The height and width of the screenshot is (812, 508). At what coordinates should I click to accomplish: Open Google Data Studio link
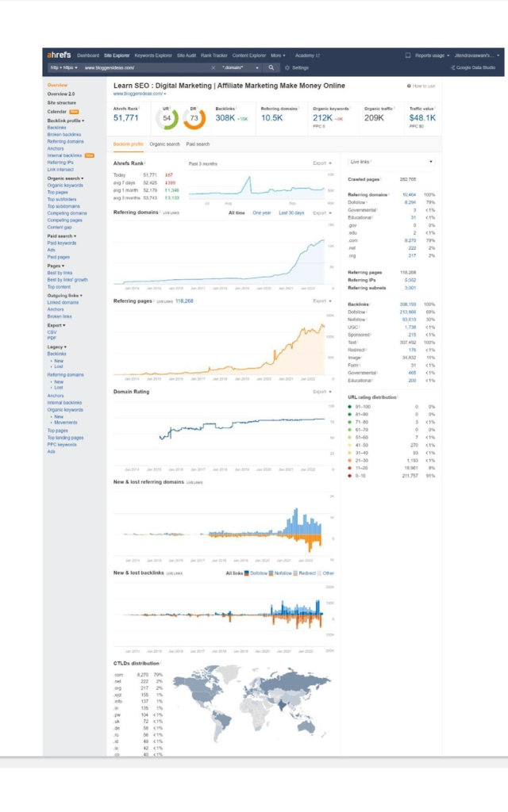(473, 67)
